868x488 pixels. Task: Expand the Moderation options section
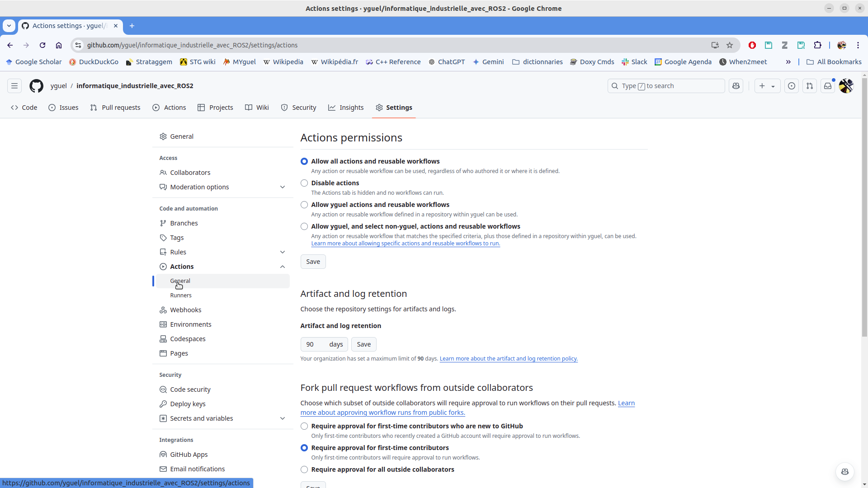tap(282, 187)
